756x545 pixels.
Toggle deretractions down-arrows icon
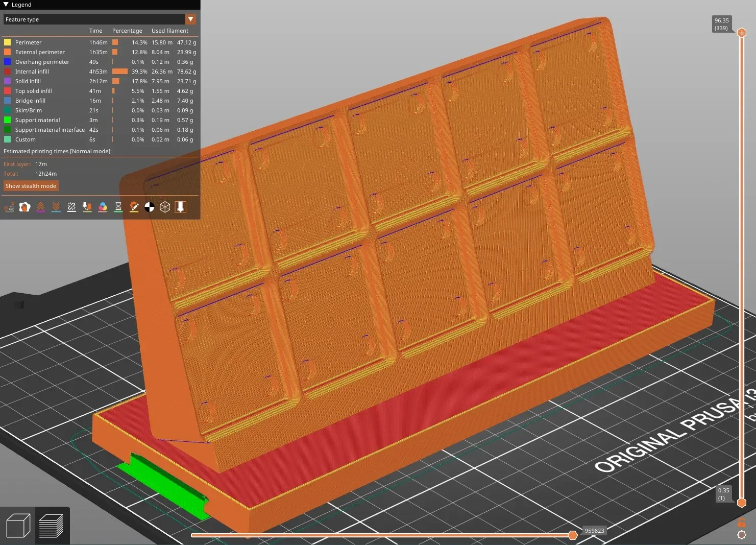(56, 207)
